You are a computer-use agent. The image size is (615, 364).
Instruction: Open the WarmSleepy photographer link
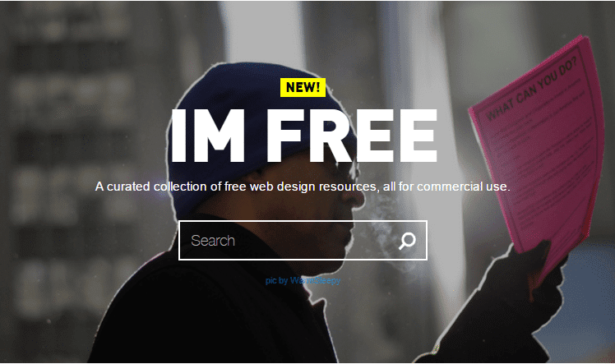[315, 280]
